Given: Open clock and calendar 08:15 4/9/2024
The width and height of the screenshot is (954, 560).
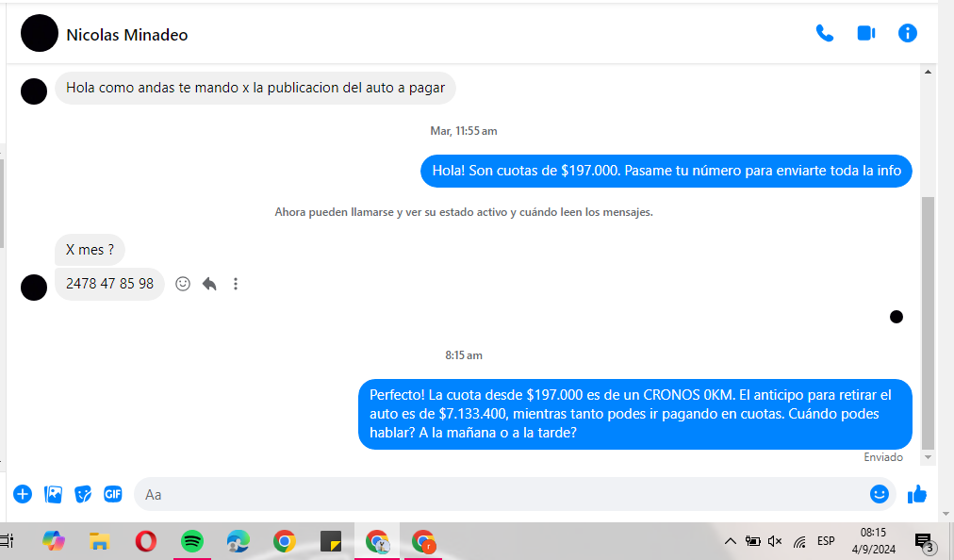Looking at the screenshot, I should point(874,540).
